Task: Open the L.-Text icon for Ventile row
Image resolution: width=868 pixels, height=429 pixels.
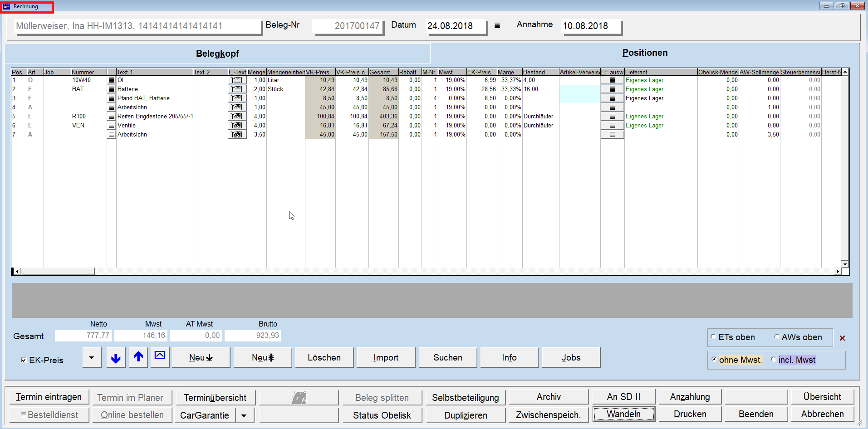Action: [237, 126]
